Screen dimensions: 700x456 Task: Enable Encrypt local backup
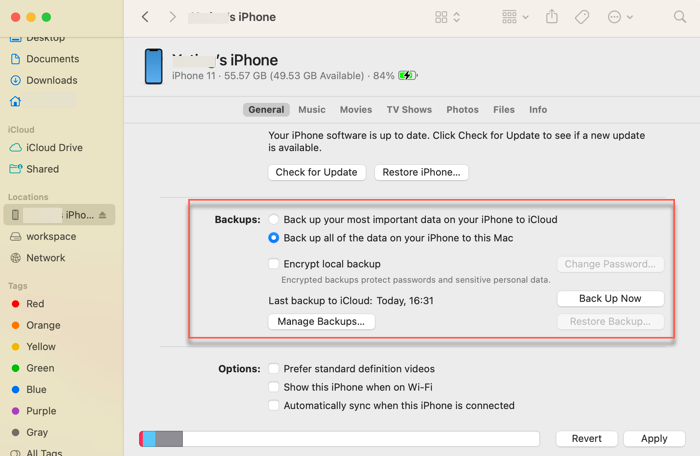274,264
